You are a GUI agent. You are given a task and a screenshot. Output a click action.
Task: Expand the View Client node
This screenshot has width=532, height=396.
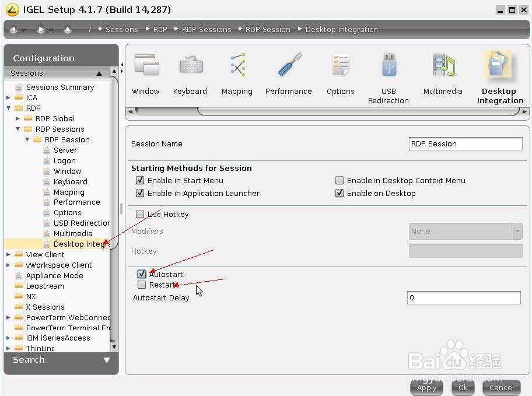9,254
